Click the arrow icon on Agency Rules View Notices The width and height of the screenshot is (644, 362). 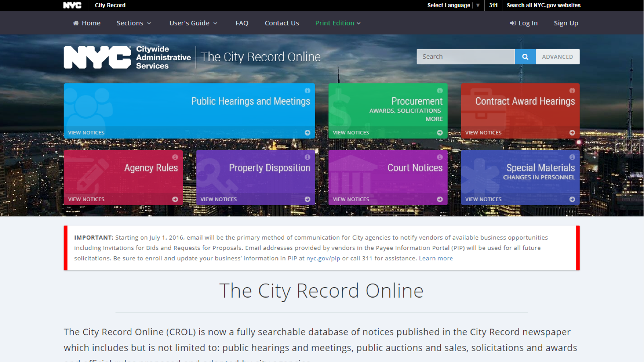[x=175, y=199]
